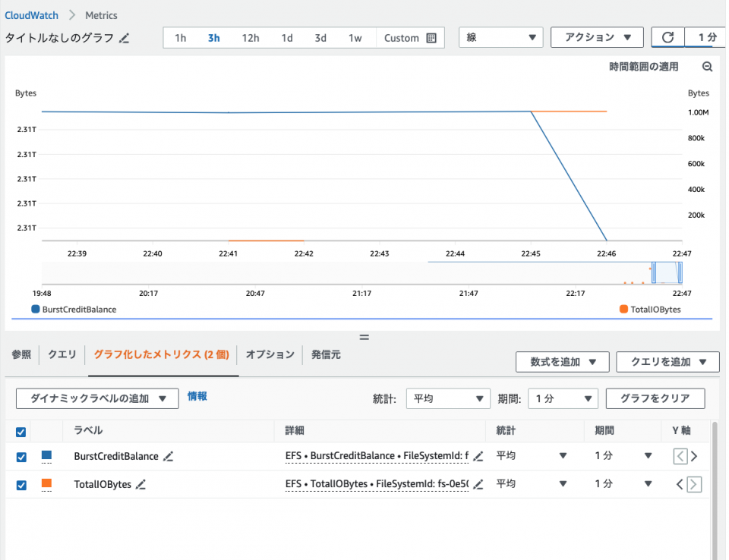Toggle the select-all metrics header checkbox
The width and height of the screenshot is (729, 560).
coord(21,431)
